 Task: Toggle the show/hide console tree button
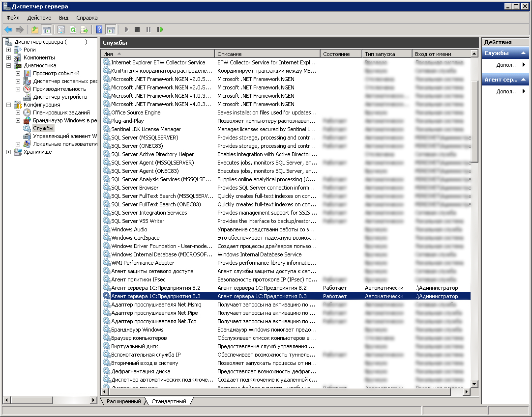(x=47, y=30)
